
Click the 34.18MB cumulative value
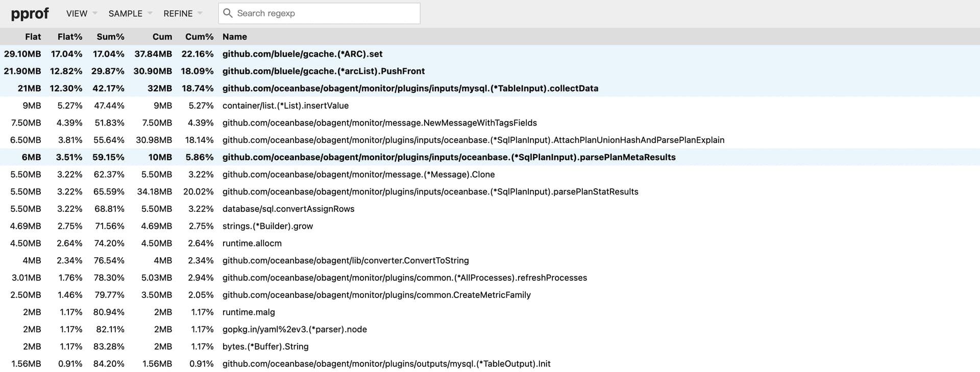point(155,191)
